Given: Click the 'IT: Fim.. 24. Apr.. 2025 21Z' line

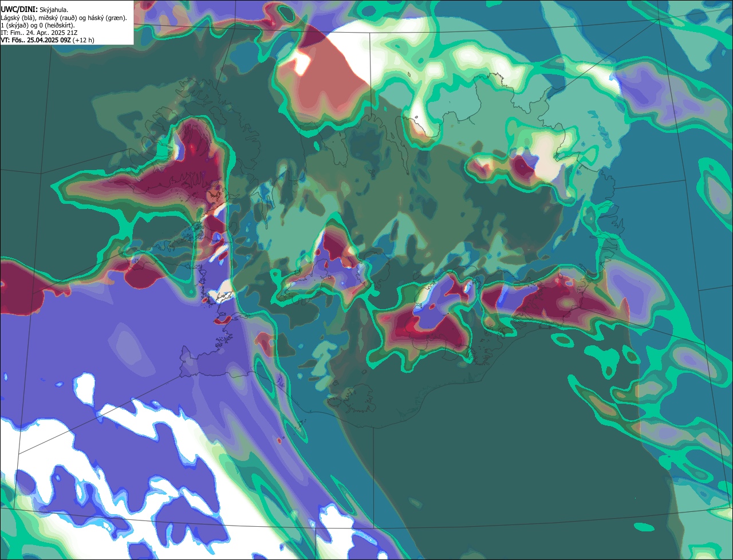Looking at the screenshot, I should [x=40, y=33].
